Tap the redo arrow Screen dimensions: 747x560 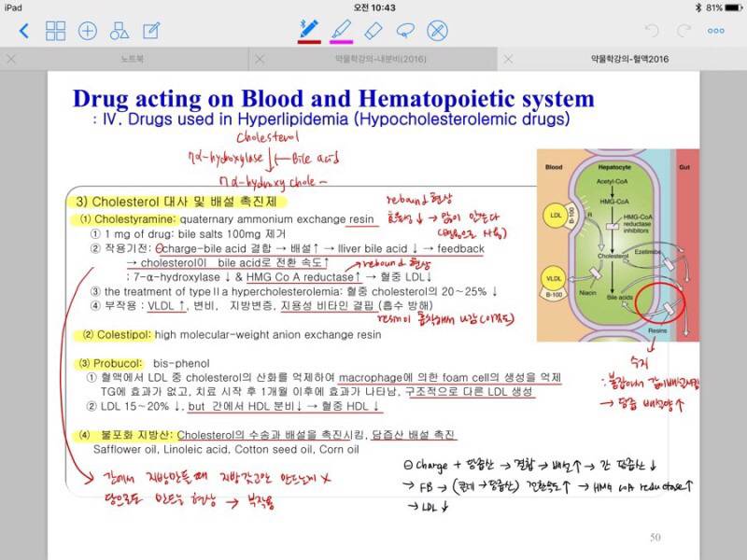click(x=684, y=30)
